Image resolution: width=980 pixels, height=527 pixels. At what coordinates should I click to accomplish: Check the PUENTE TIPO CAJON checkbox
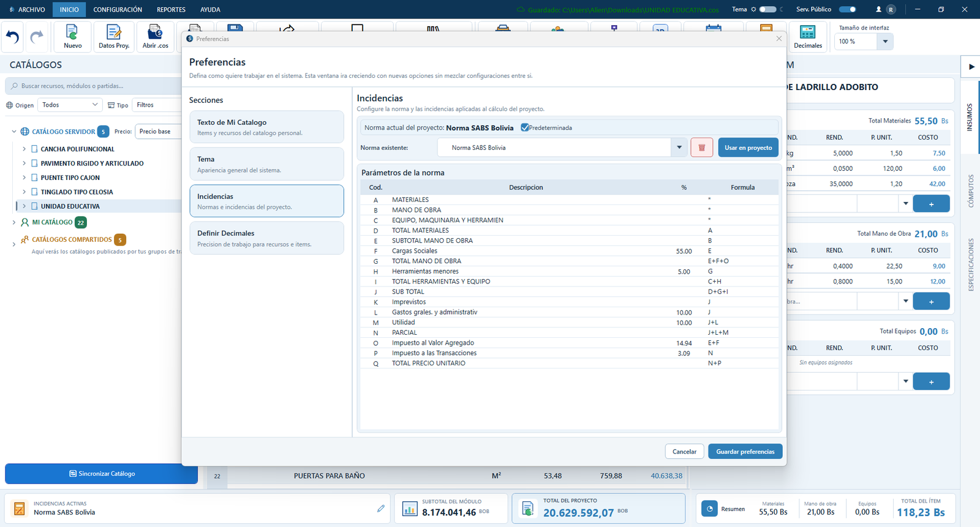34,178
